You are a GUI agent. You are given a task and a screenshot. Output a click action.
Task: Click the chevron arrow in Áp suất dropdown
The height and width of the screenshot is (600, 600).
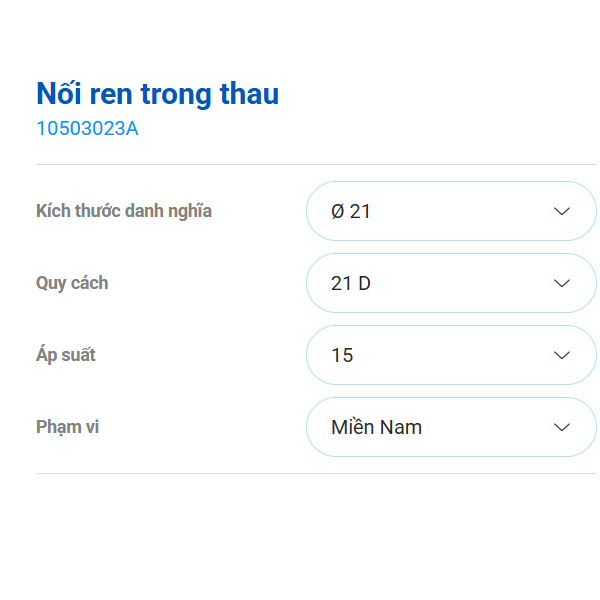[562, 355]
